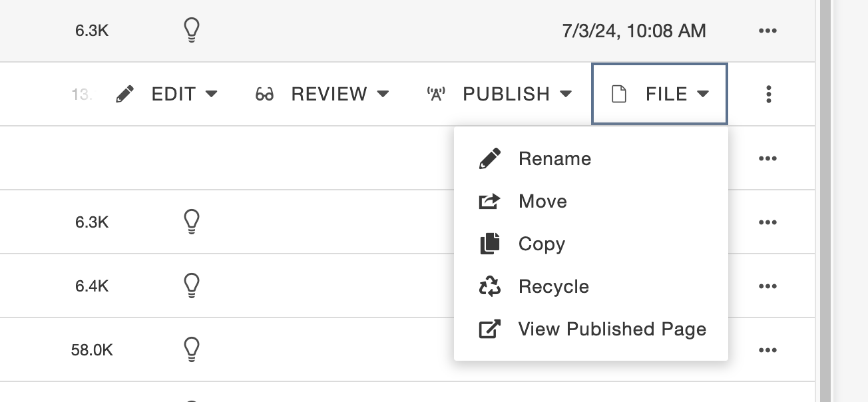Click the lightbulb icon in the 58.0K row
The image size is (868, 402).
pos(192,349)
